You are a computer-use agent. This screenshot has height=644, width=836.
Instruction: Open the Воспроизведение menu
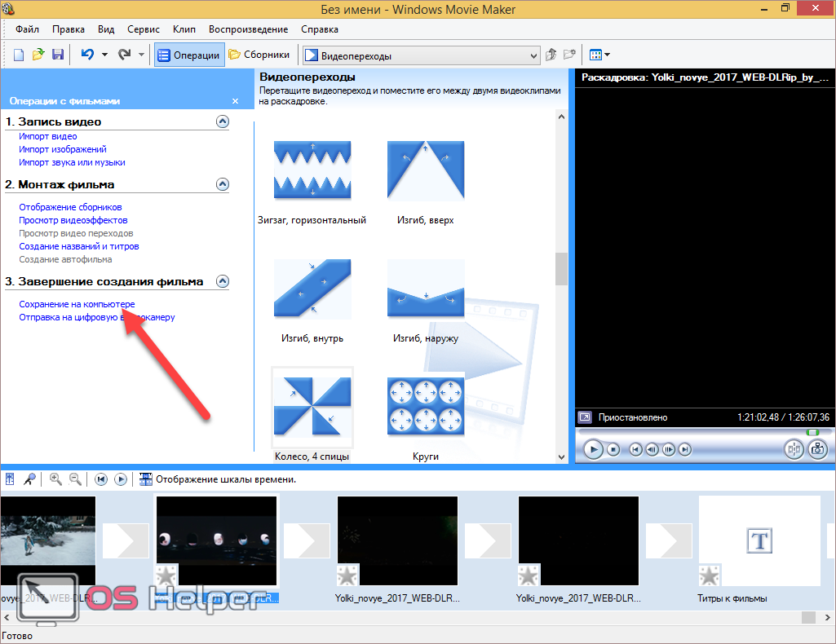248,29
